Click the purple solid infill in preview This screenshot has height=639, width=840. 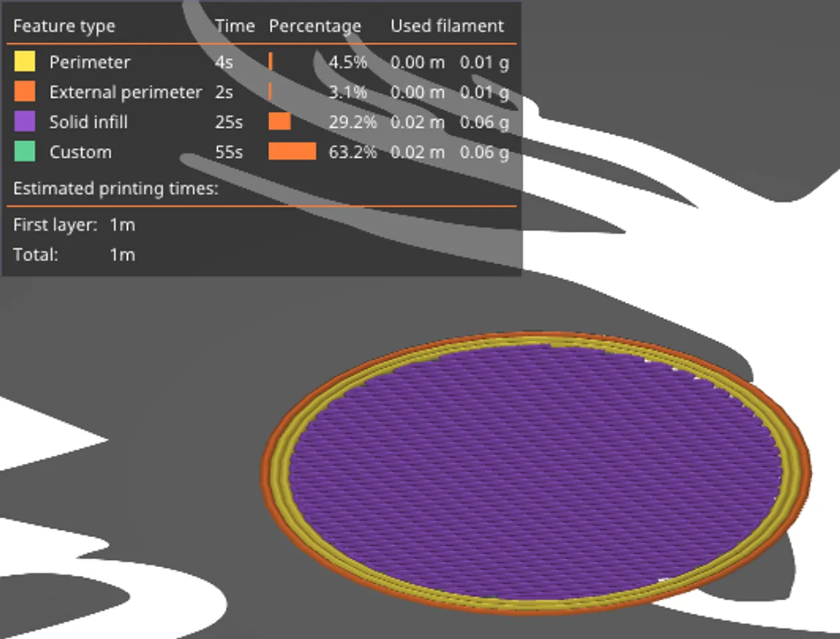point(533,466)
